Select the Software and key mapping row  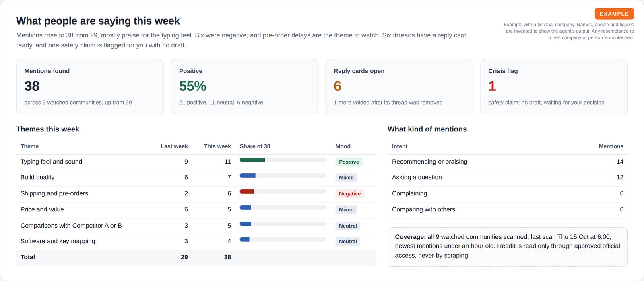[196, 242]
